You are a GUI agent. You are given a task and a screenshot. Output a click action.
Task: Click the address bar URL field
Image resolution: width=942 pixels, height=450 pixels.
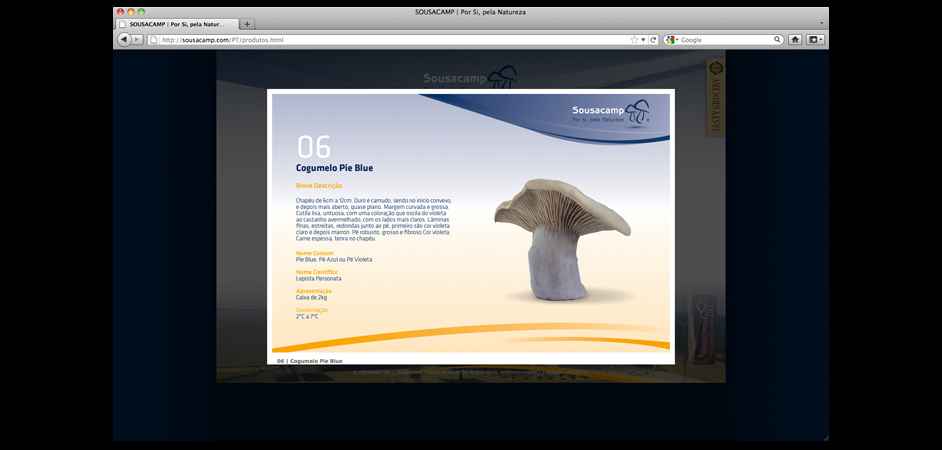click(x=390, y=40)
